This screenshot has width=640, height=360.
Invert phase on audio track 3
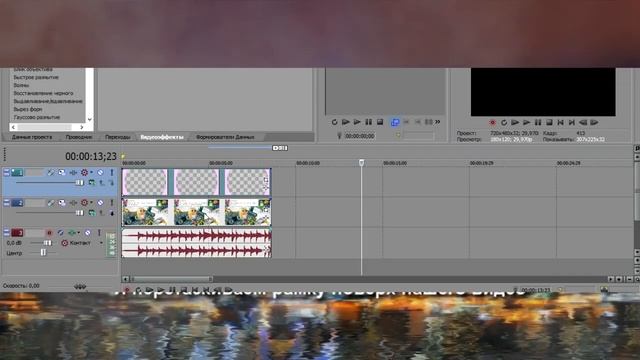coord(60,233)
